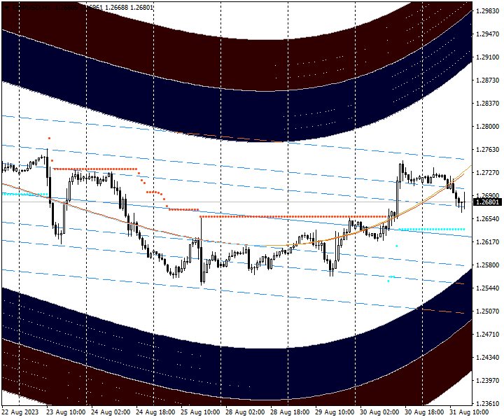Click price level 1.28730 on scale
This screenshot has height=420, width=504.
[x=488, y=80]
